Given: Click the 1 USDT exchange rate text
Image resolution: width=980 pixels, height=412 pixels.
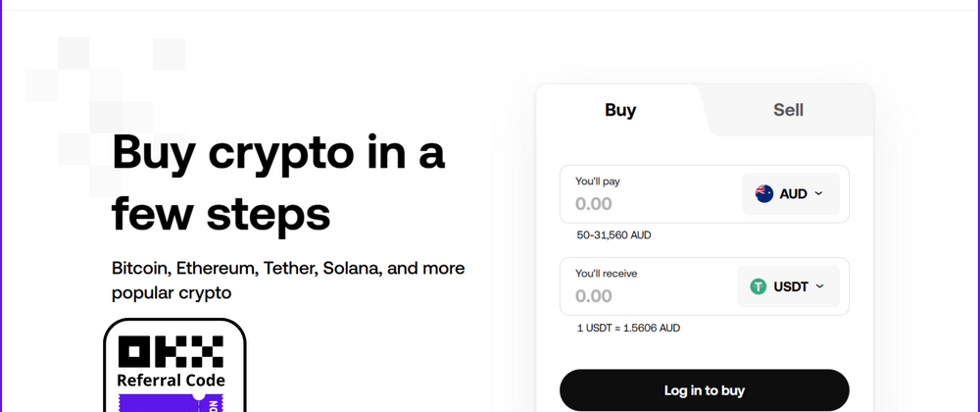Looking at the screenshot, I should pos(628,328).
